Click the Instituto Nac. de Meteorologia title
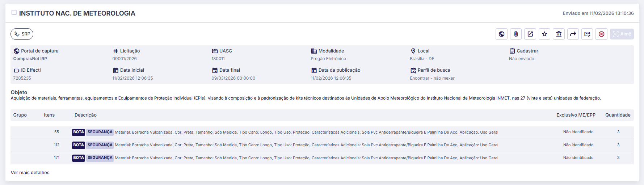 (x=77, y=13)
